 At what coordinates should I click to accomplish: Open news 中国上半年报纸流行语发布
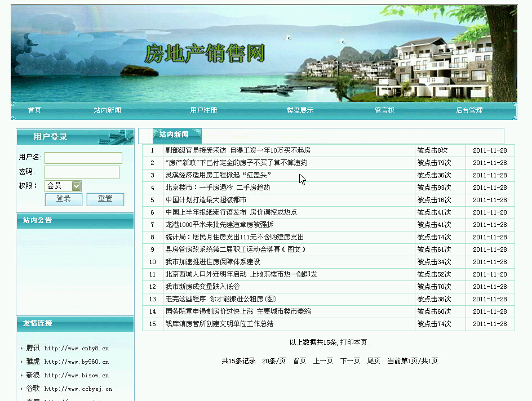pos(231,212)
